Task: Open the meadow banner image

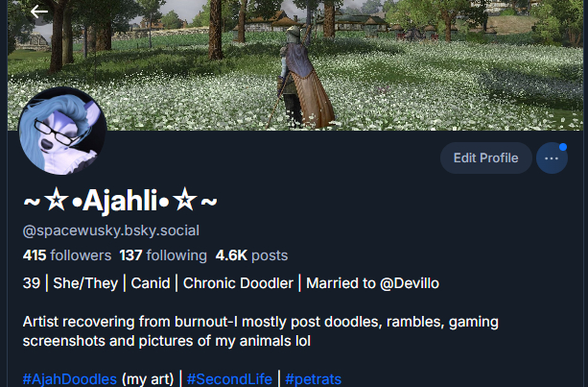Action: click(295, 65)
